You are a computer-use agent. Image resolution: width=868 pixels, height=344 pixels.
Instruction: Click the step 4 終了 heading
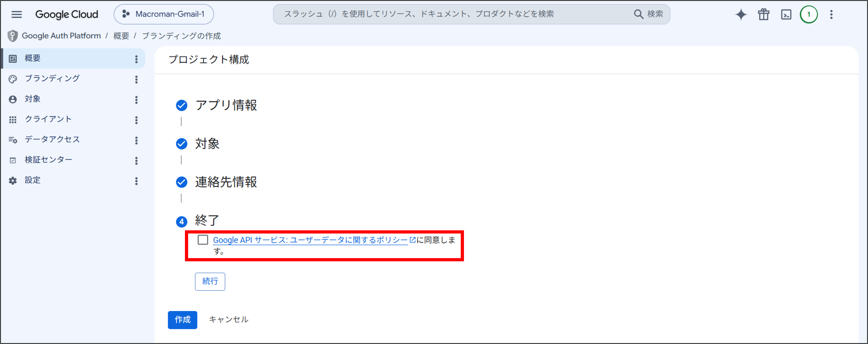207,220
